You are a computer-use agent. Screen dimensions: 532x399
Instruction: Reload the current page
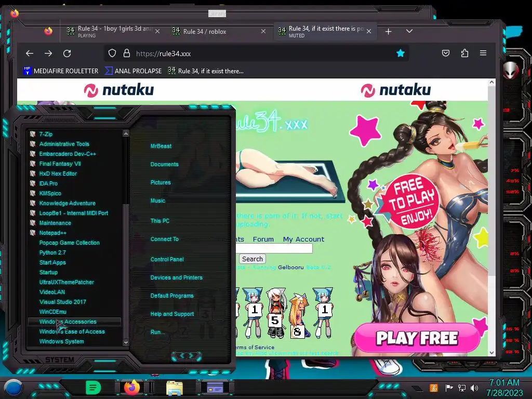coord(67,54)
